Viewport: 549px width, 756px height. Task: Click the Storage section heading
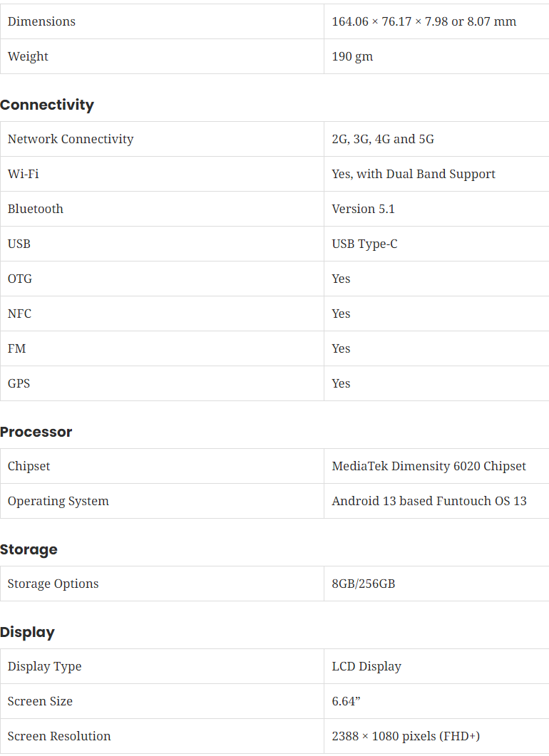(29, 549)
